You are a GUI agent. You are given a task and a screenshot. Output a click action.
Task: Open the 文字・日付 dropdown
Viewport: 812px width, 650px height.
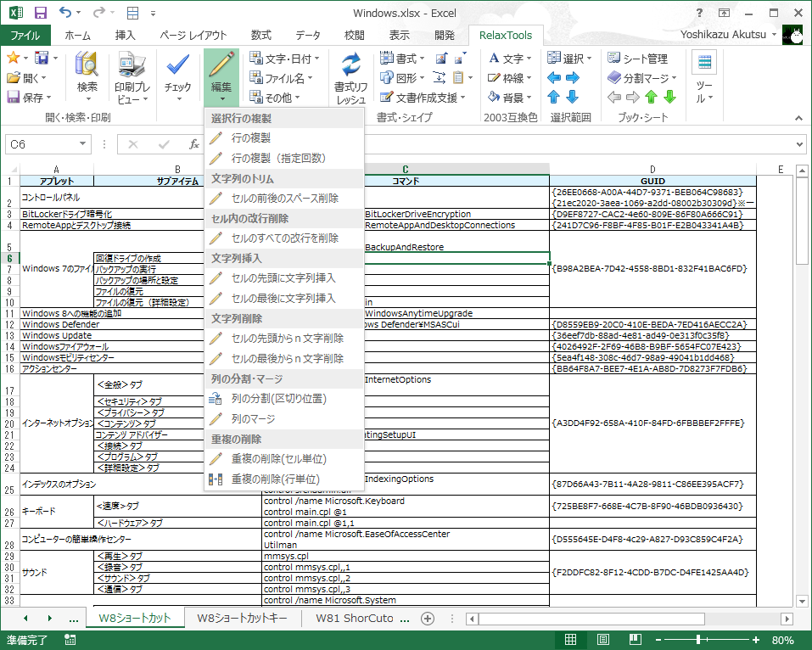(x=284, y=59)
